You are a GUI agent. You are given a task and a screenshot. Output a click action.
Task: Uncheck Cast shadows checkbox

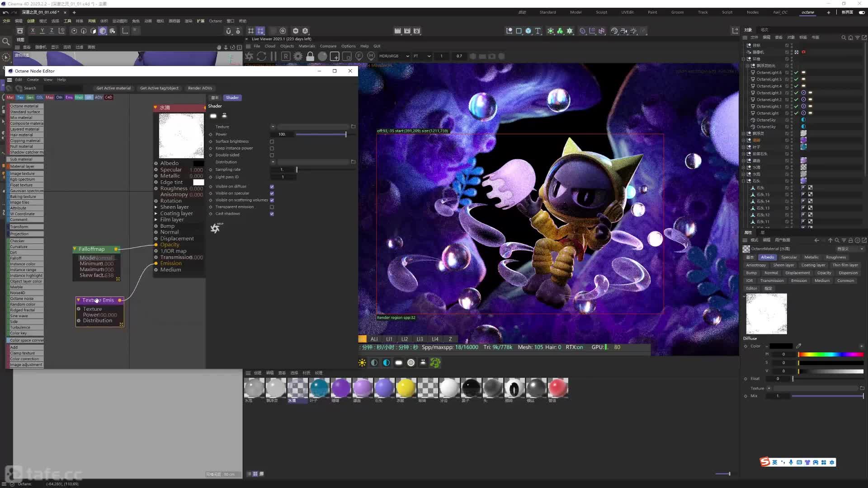tap(272, 214)
